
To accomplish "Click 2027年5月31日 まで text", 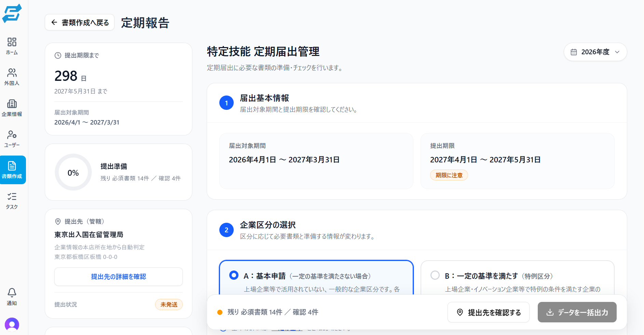I will point(81,91).
